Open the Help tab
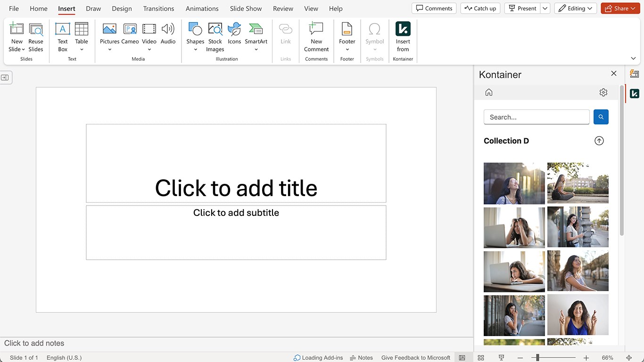 click(x=336, y=8)
